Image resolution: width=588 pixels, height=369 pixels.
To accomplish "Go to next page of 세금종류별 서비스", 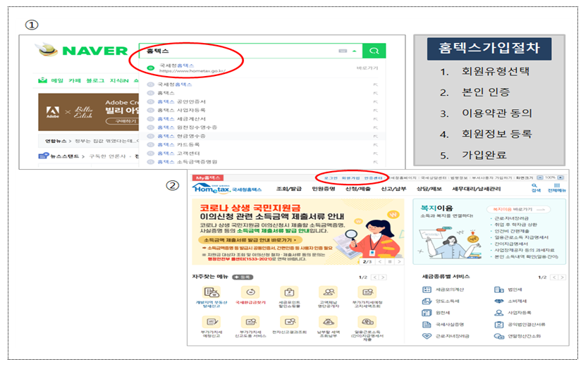I will 562,277.
